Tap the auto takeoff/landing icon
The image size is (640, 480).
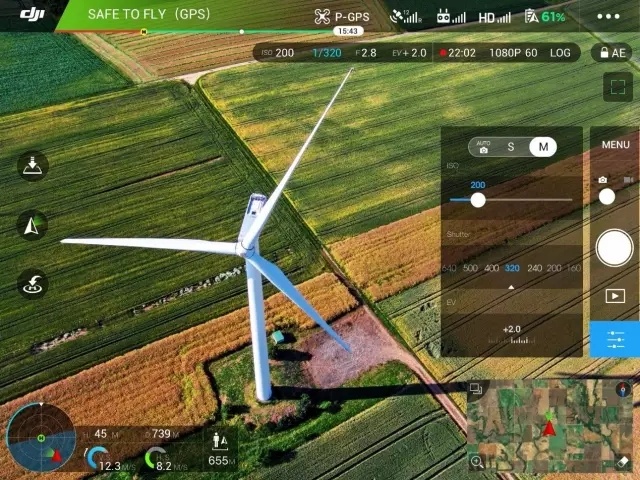33,166
